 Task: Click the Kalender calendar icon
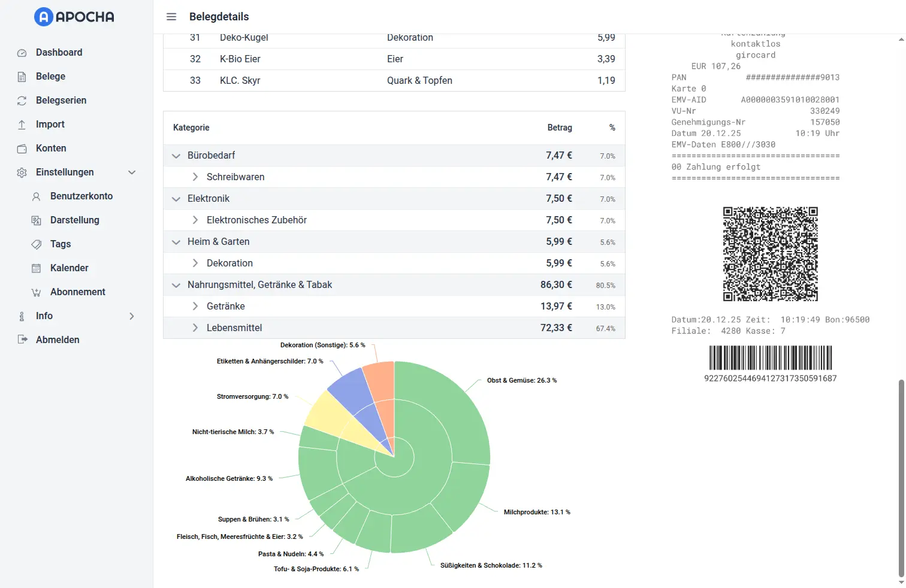[37, 268]
